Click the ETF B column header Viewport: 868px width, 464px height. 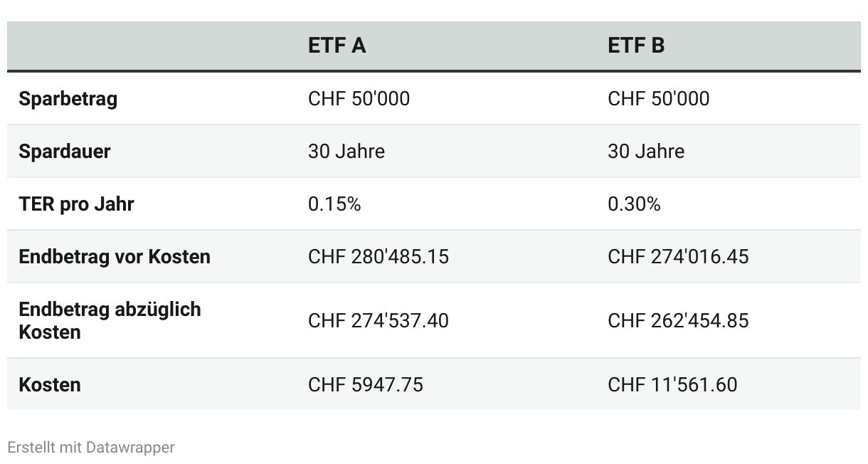pos(636,46)
